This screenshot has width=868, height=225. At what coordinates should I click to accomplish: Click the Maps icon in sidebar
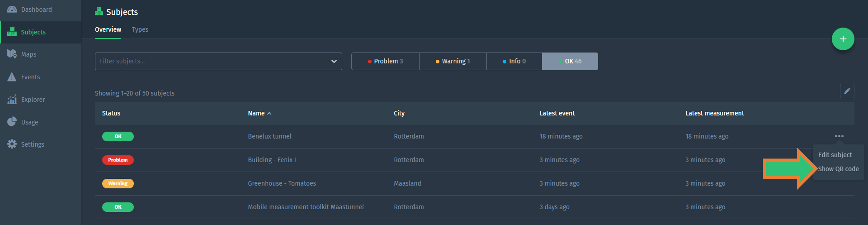point(12,54)
